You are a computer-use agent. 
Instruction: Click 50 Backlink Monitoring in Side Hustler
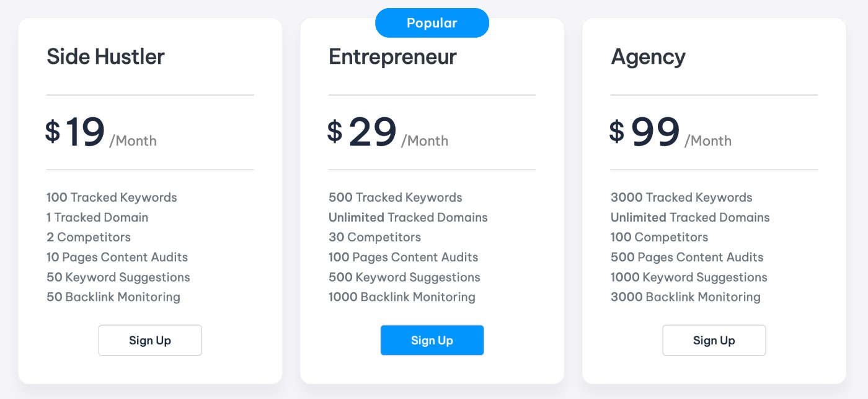pos(113,297)
